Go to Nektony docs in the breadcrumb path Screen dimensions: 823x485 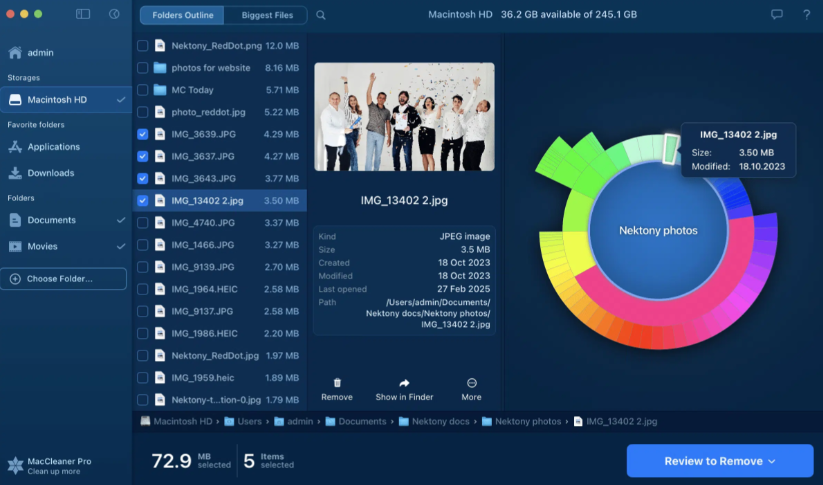(440, 421)
